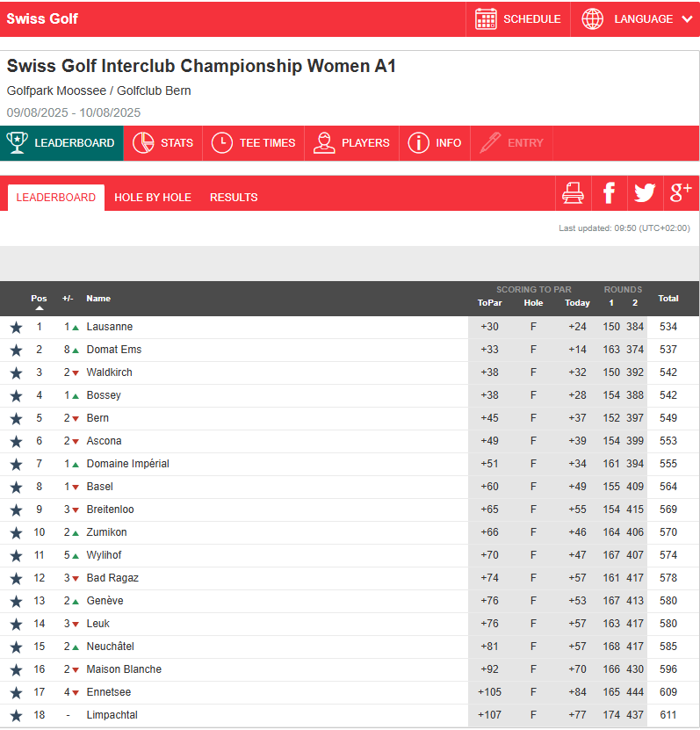This screenshot has height=730, width=700.
Task: Switch to the Results tab
Action: (x=234, y=198)
